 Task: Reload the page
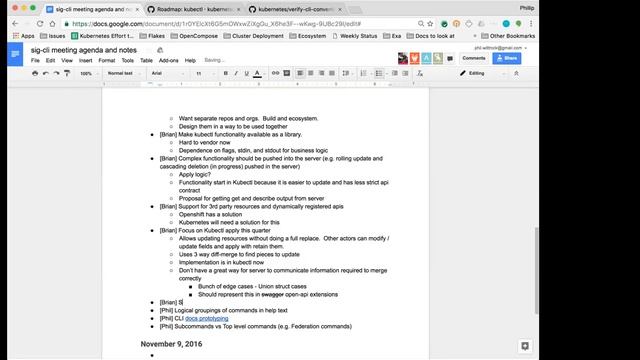pyautogui.click(x=40, y=24)
